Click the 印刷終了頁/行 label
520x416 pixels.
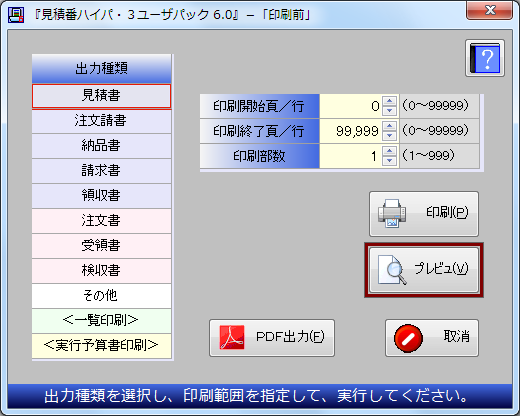(259, 131)
